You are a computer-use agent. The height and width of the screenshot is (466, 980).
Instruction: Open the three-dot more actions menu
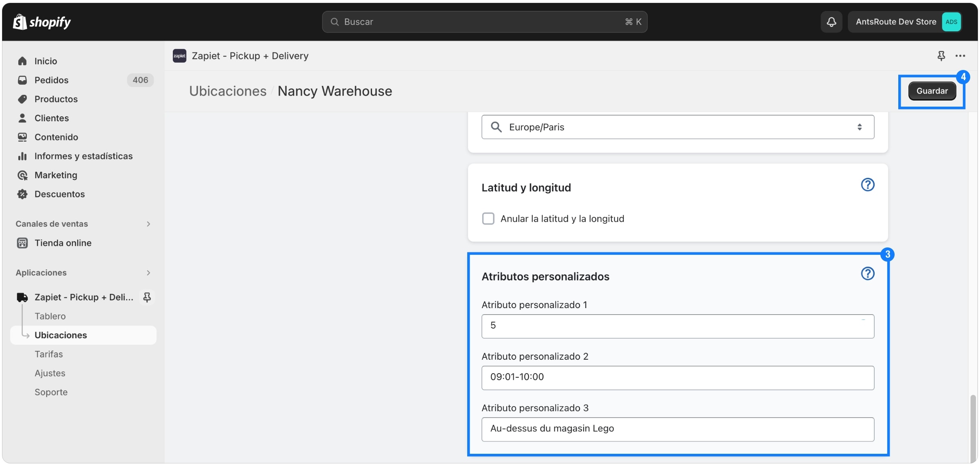point(960,56)
